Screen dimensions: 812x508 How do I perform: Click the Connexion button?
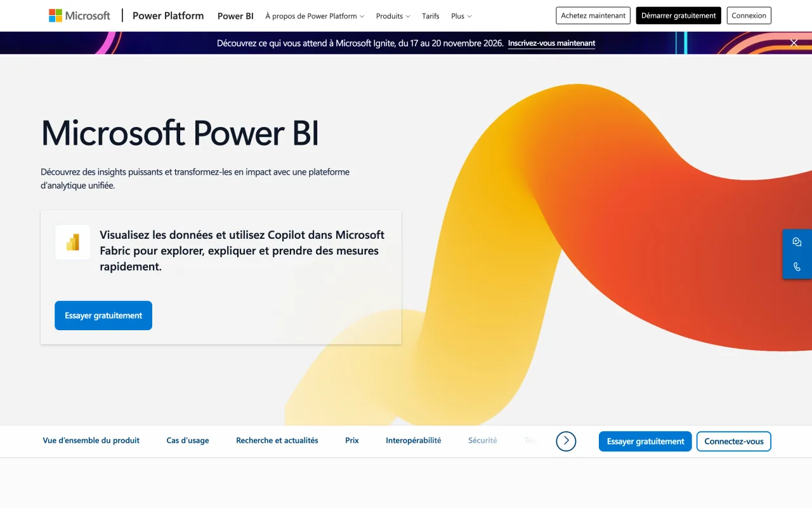749,16
